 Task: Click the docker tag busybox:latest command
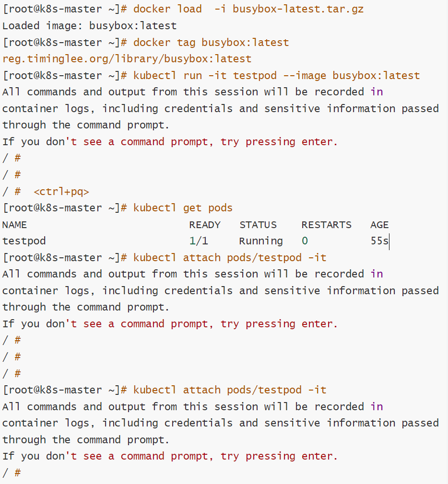tap(211, 42)
